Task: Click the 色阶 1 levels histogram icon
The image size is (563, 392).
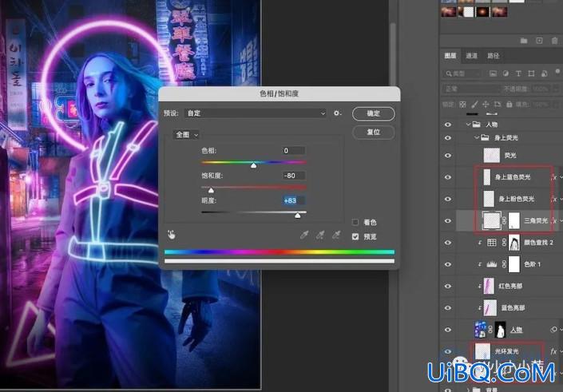Action: [x=492, y=264]
